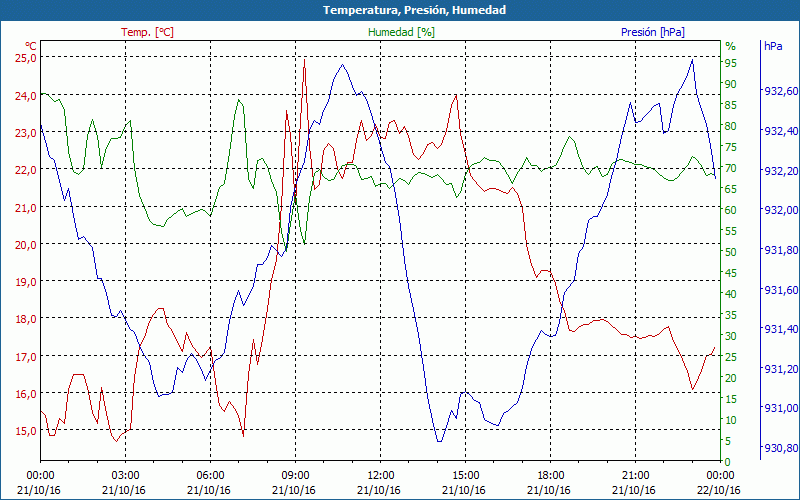The width and height of the screenshot is (800, 500).
Task: Click the 55 tick on humidity axis
Action: click(731, 231)
